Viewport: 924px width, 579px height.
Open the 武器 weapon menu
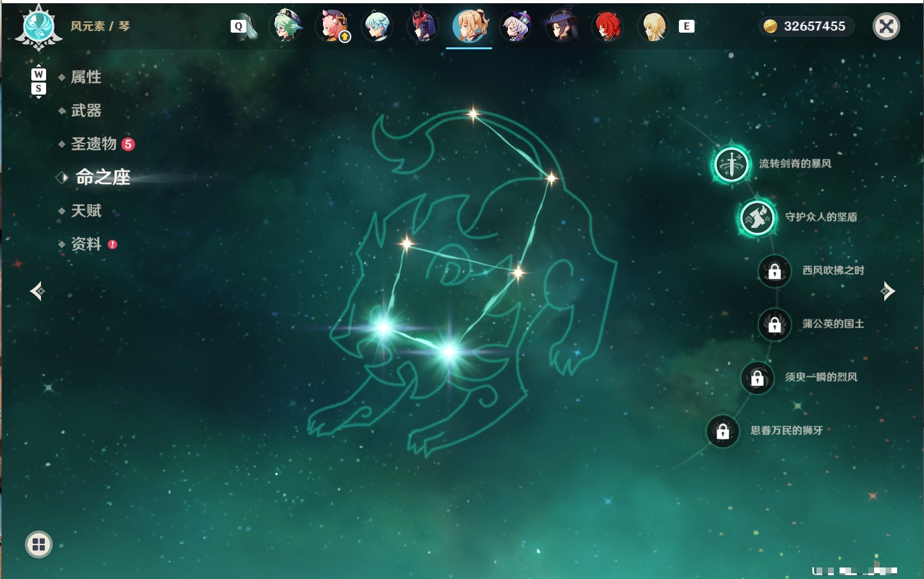86,111
